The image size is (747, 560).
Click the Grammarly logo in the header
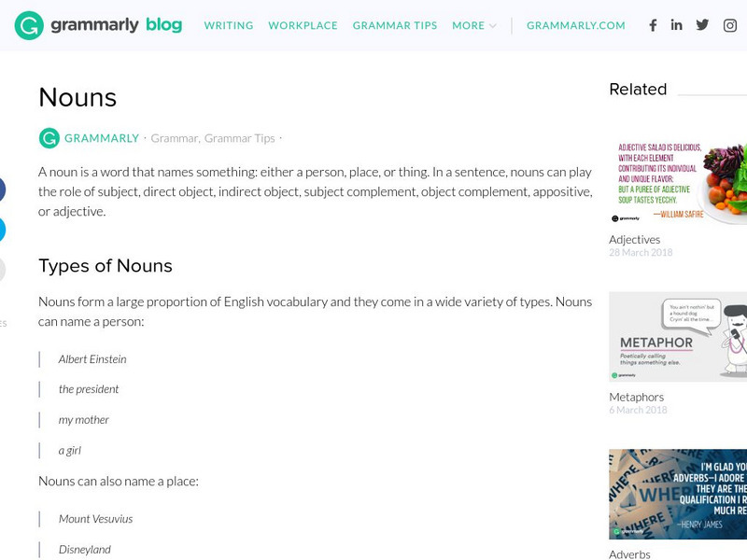[98, 25]
